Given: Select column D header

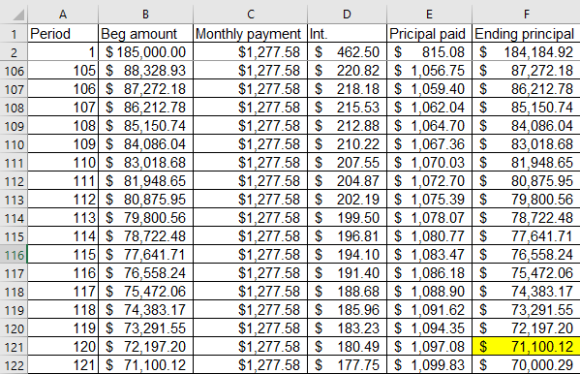Looking at the screenshot, I should coord(347,14).
